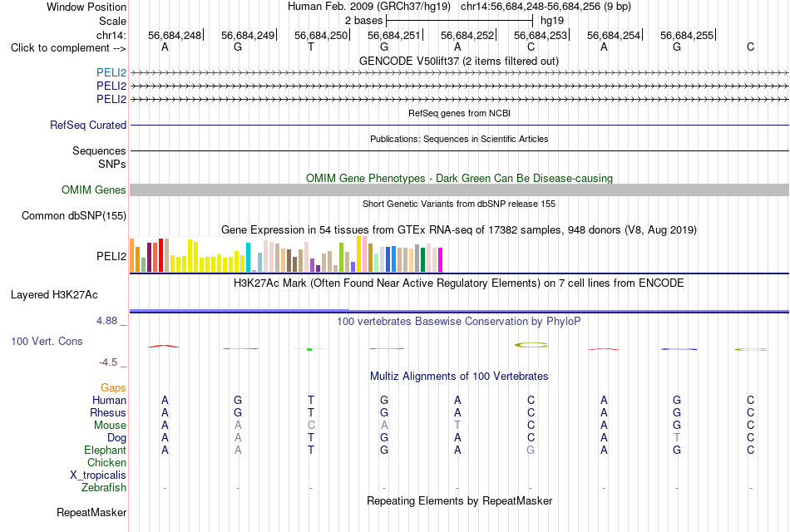Click the light-blue PELI2 GENCODE track label
The width and height of the screenshot is (790, 532).
[111, 72]
